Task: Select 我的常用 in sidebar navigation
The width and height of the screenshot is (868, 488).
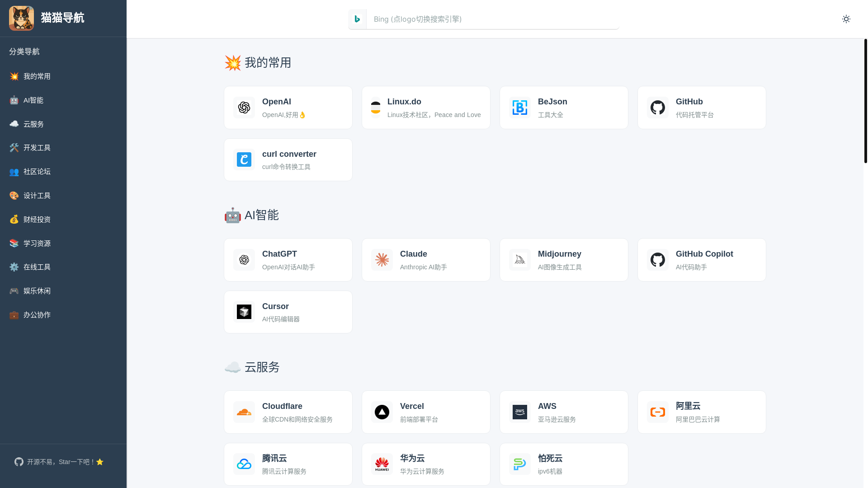Action: (63, 76)
